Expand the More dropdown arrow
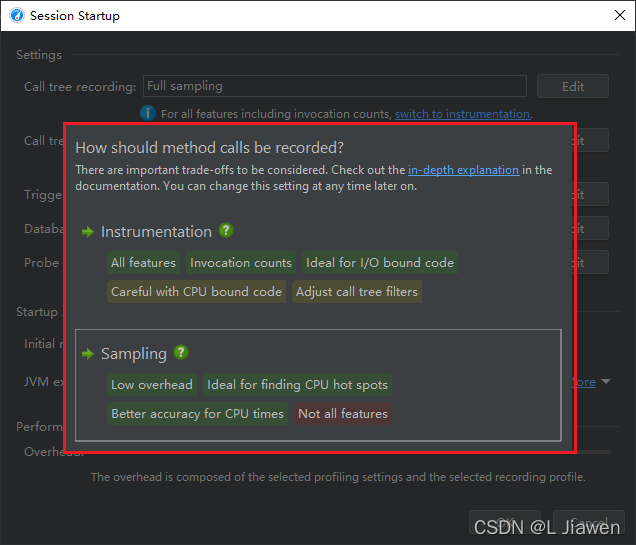The width and height of the screenshot is (636, 545). click(606, 382)
